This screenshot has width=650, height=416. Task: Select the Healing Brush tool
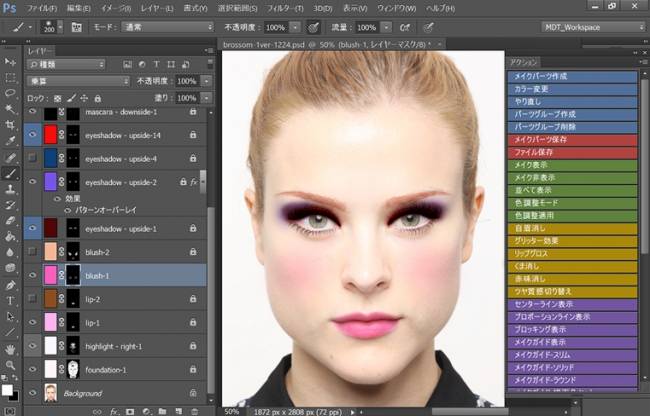pos(10,157)
